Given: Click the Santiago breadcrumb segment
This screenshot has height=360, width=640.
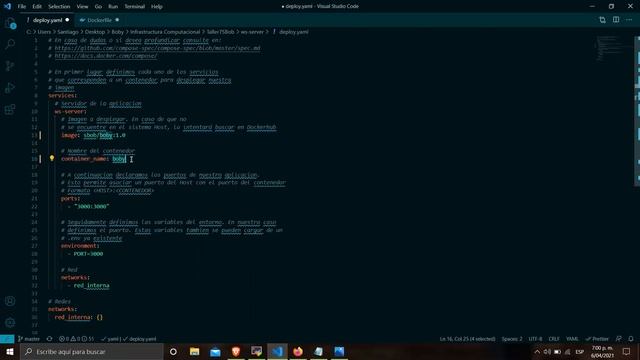Looking at the screenshot, I should (x=68, y=32).
